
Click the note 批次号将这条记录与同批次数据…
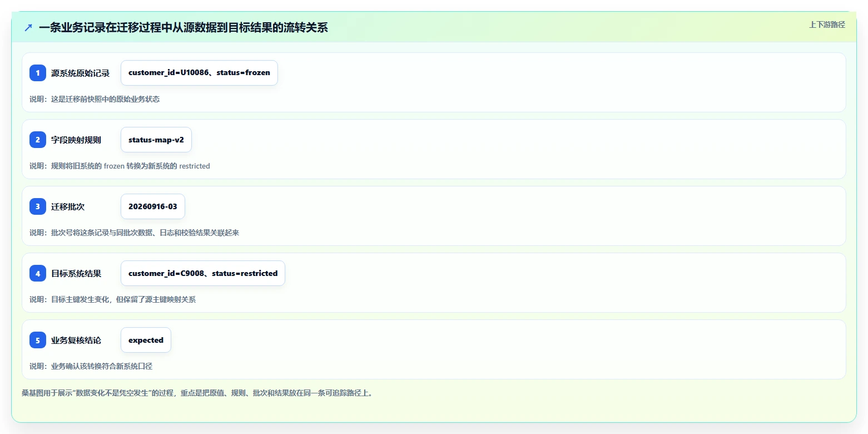coord(134,233)
